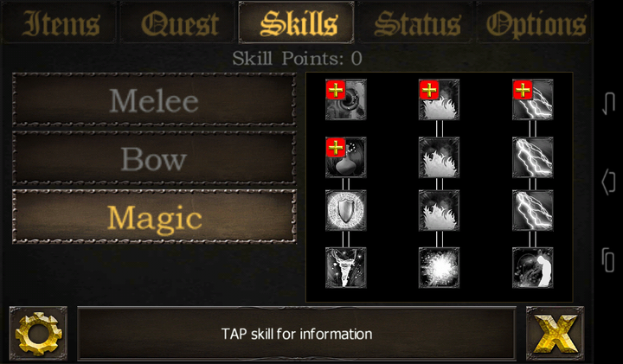Tap the swirling vortex skill icon
This screenshot has width=623, height=364.
[345, 99]
